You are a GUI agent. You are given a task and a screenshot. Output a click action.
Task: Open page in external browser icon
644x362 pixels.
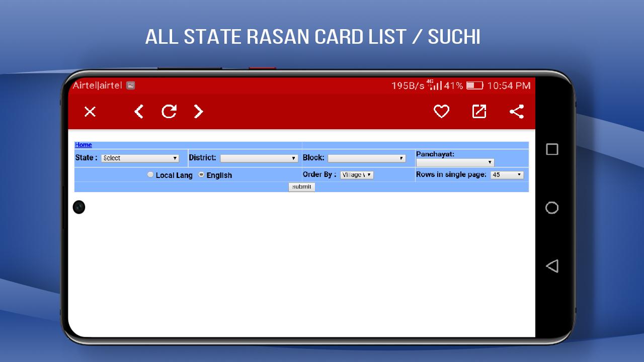click(479, 112)
